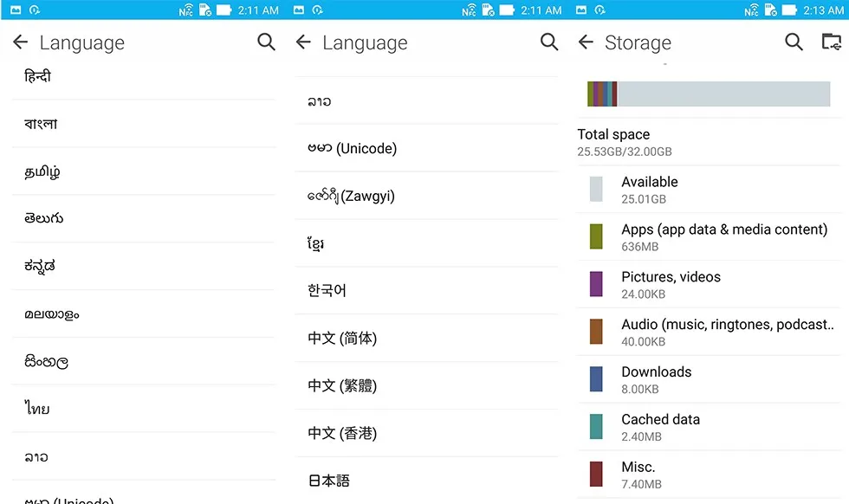Tap the search icon above the हिन्दी list
This screenshot has width=849, height=504.
[x=266, y=42]
